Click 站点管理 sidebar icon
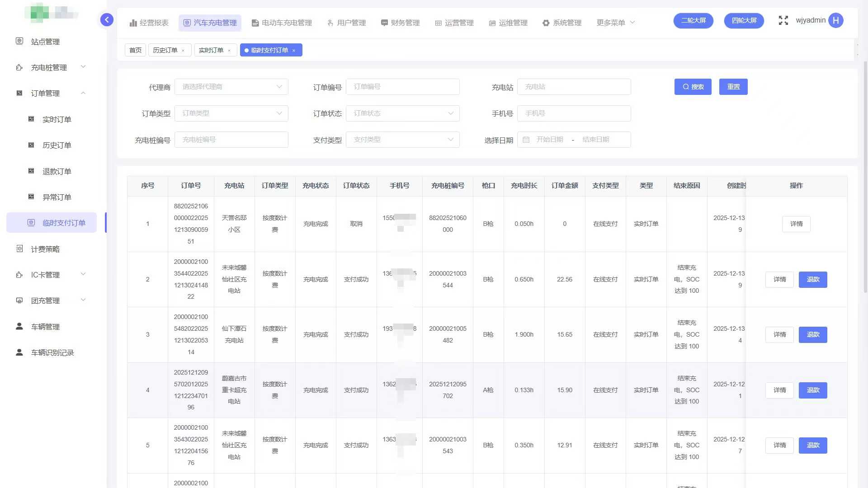The height and width of the screenshot is (488, 868). (19, 41)
